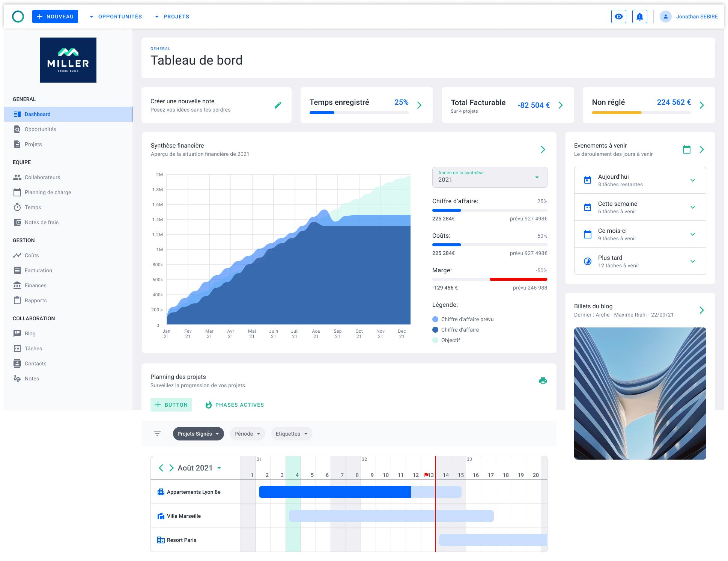Click the Jonathan SEBIRE avatar icon

pyautogui.click(x=666, y=17)
